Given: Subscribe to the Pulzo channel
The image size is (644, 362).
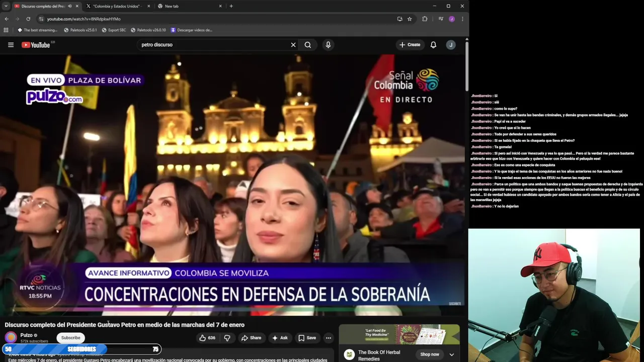Looking at the screenshot, I should (x=70, y=338).
